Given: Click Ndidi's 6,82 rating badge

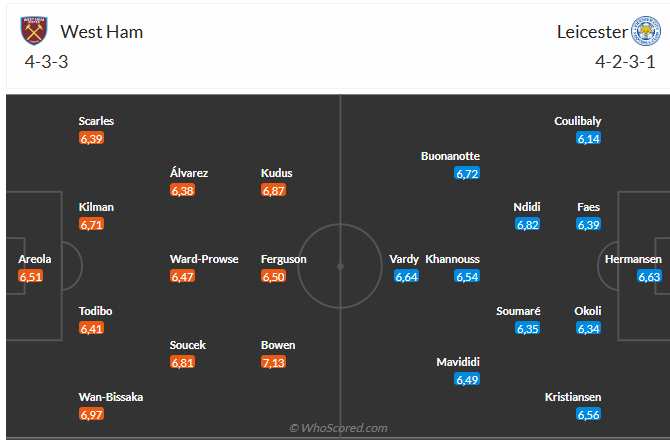Looking at the screenshot, I should pos(527,225).
